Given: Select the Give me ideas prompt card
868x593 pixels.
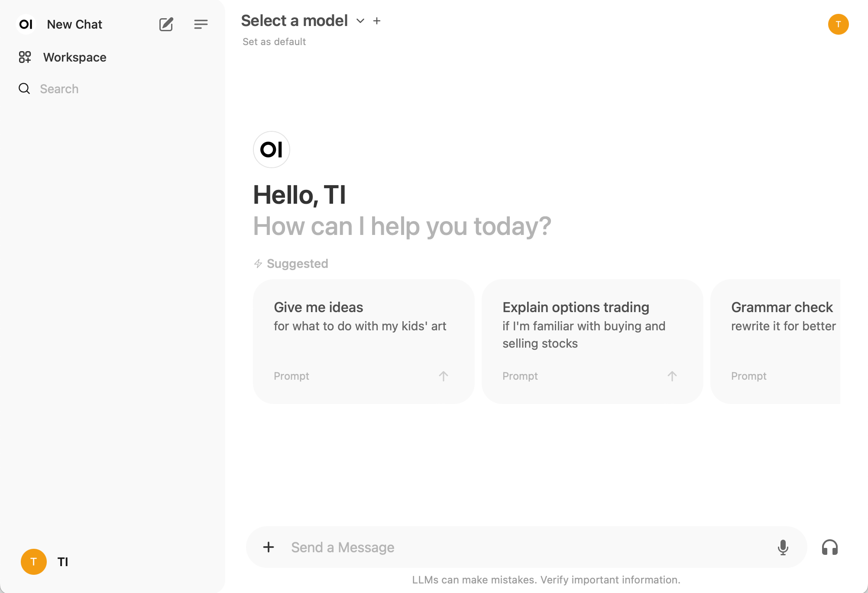Looking at the screenshot, I should (363, 341).
